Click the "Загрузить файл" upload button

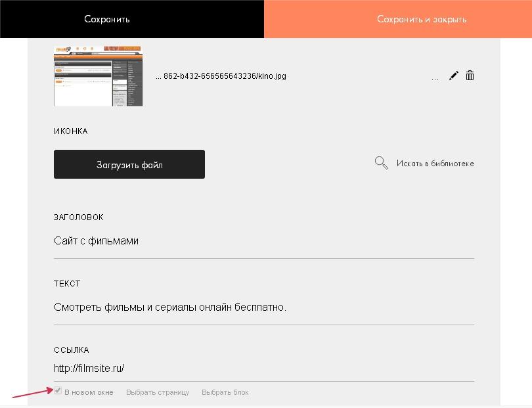[129, 164]
